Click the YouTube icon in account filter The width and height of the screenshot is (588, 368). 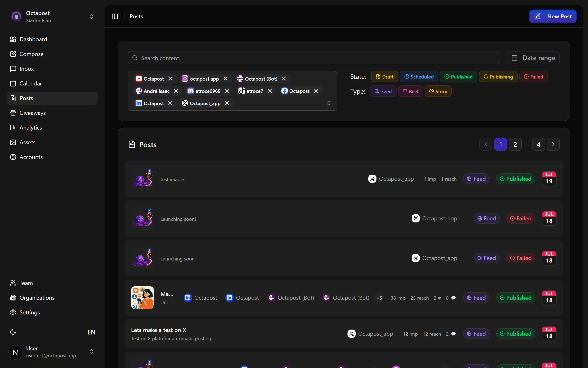[x=138, y=79]
